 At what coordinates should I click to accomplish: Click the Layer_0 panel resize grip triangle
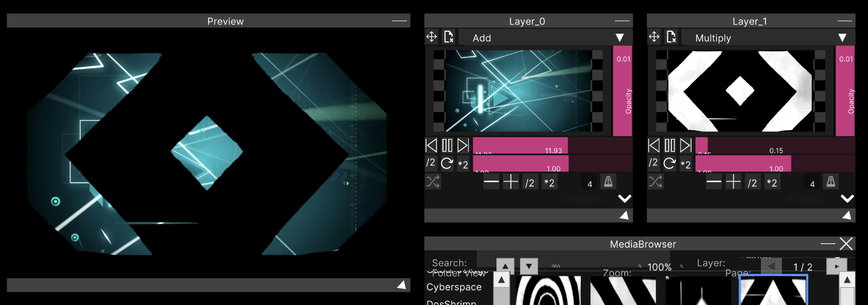(624, 215)
